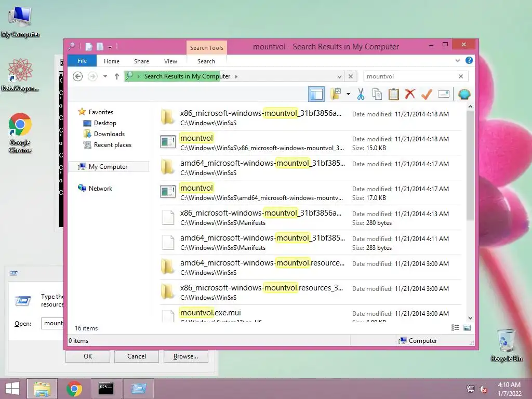Click the scrollbar down arrow in results
The image size is (532, 399).
[470, 318]
